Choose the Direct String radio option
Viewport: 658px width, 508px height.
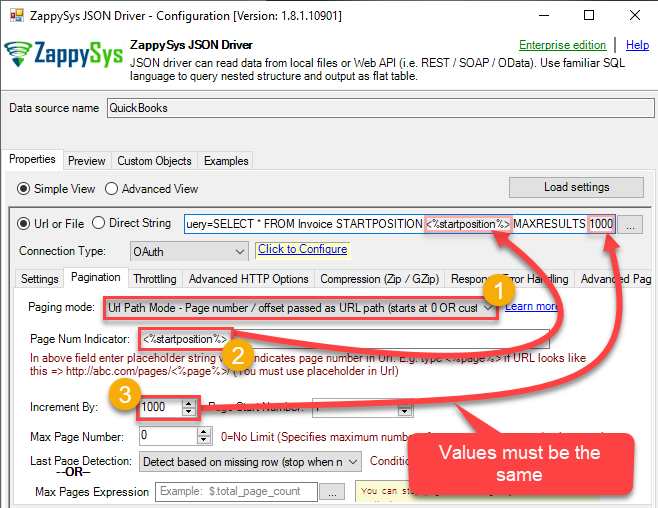(99, 223)
